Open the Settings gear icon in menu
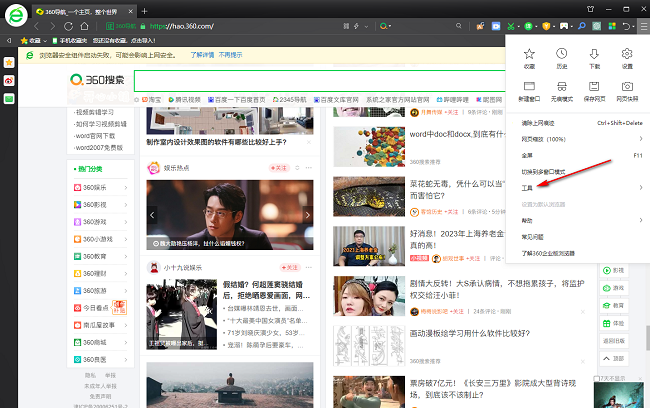 pyautogui.click(x=627, y=53)
